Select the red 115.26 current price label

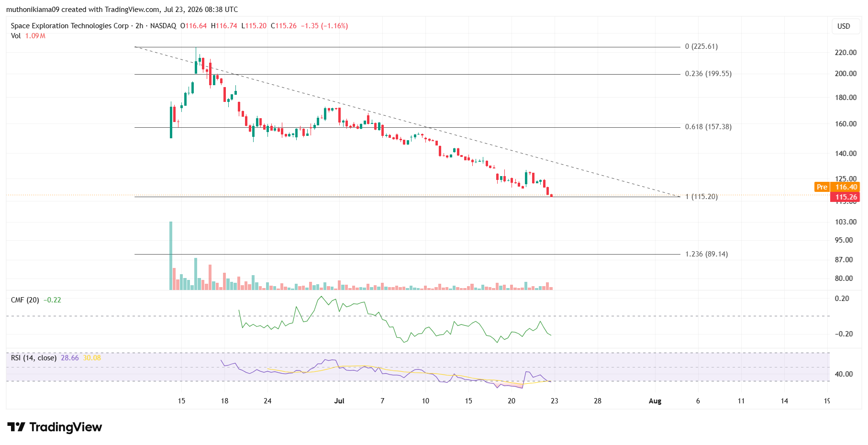click(x=846, y=197)
